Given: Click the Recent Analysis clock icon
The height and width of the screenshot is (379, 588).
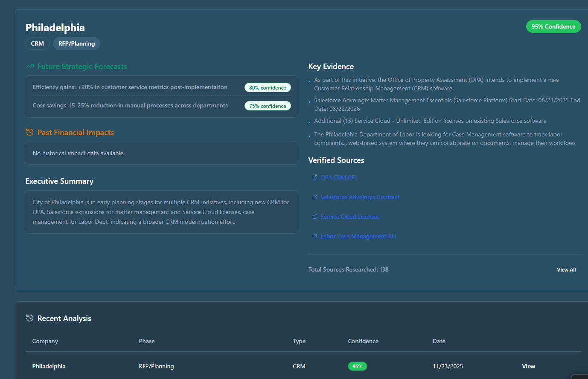Looking at the screenshot, I should (x=30, y=318).
